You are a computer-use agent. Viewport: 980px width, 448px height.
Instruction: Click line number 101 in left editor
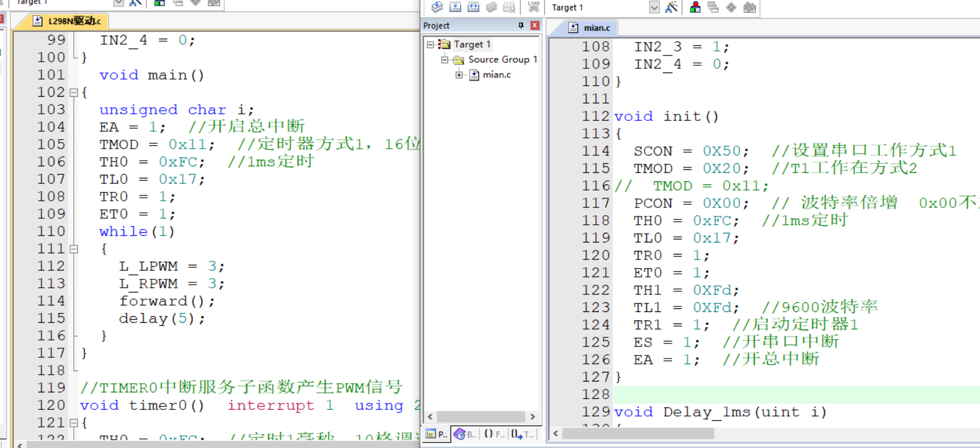click(51, 75)
